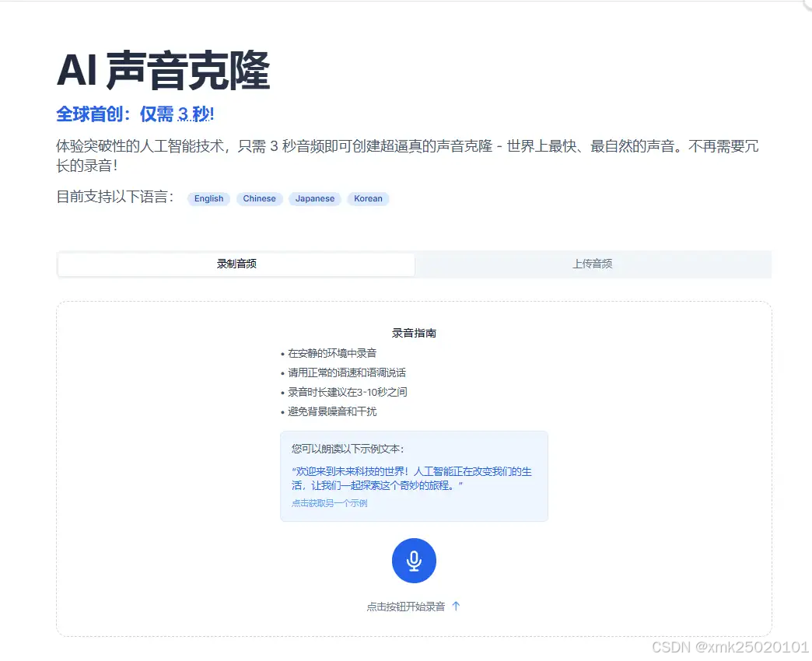
Task: Click the 避免背景噪音和干扰 guideline
Action: (x=332, y=411)
